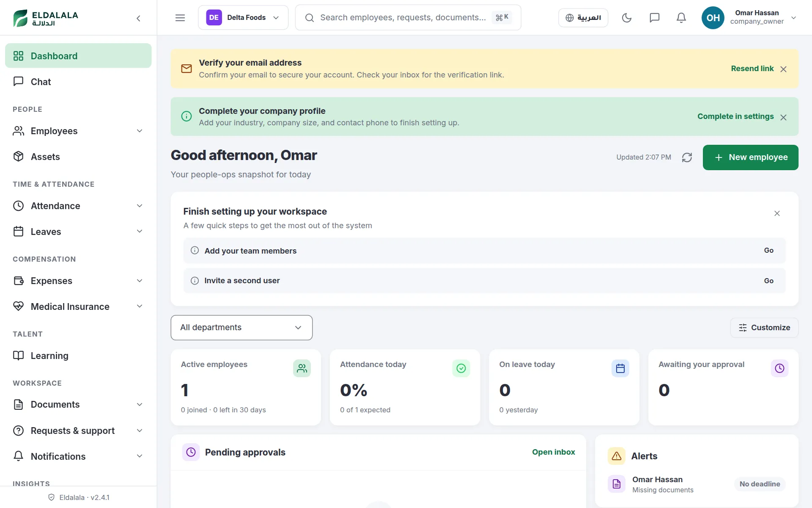Toggle dark mode moon icon

[627, 18]
